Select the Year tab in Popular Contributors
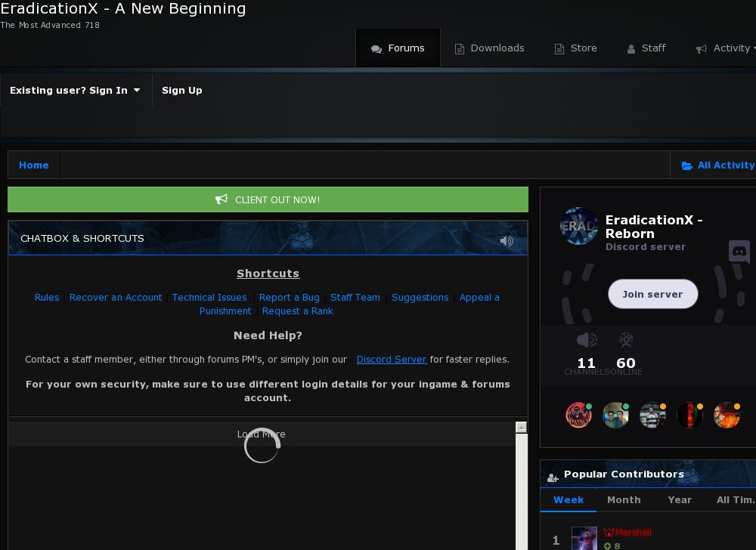The height and width of the screenshot is (550, 756). pos(680,499)
